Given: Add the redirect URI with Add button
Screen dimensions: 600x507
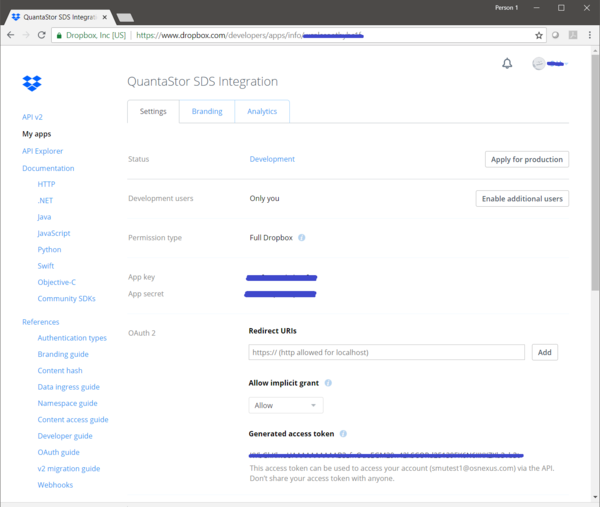Looking at the screenshot, I should pos(545,352).
